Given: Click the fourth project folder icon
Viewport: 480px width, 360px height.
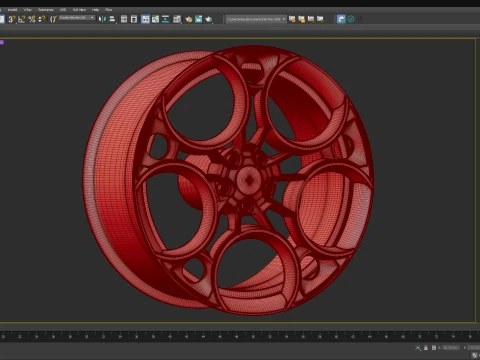Looking at the screenshot, I should (x=320, y=19).
